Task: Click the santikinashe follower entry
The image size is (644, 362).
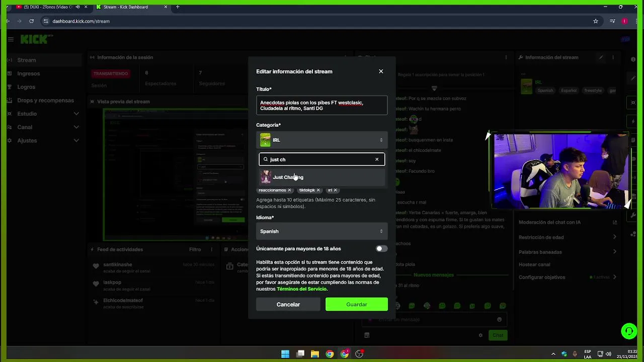Action: (154, 267)
